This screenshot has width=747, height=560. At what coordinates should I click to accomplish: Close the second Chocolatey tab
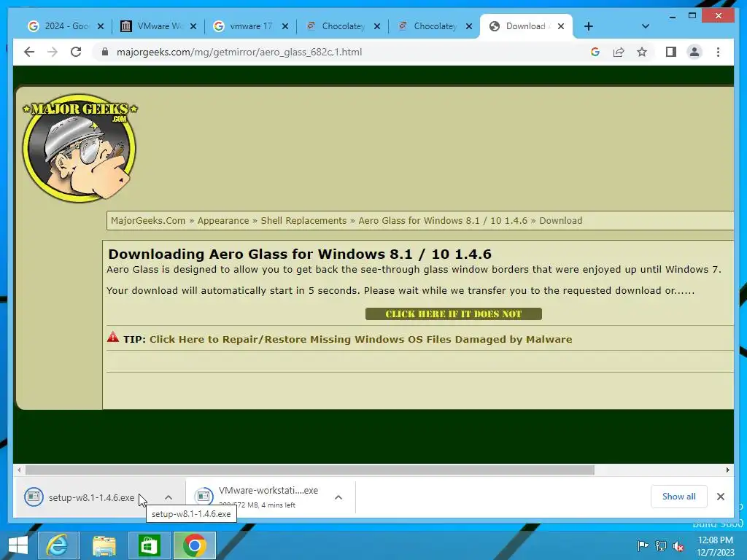469,26
